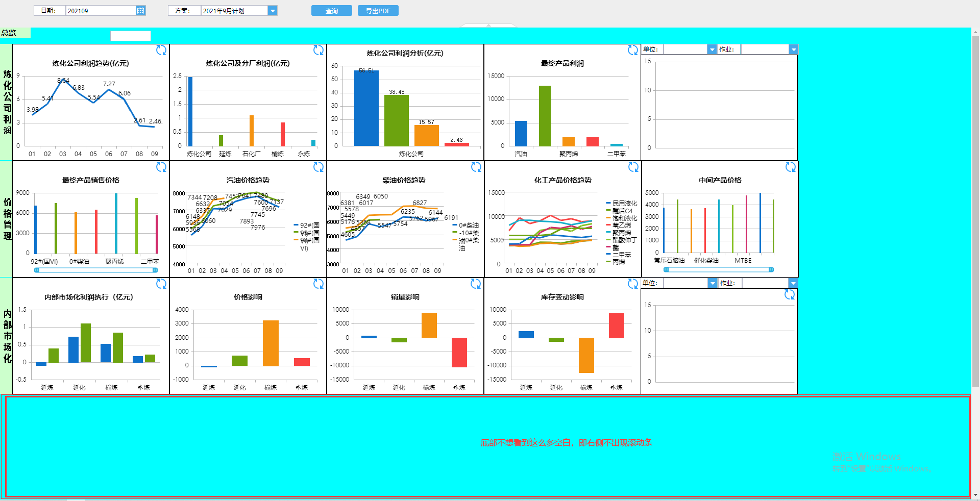This screenshot has height=501, width=980.
Task: Toggle 丙烯 legend in chemical chart
Action: pyautogui.click(x=616, y=262)
